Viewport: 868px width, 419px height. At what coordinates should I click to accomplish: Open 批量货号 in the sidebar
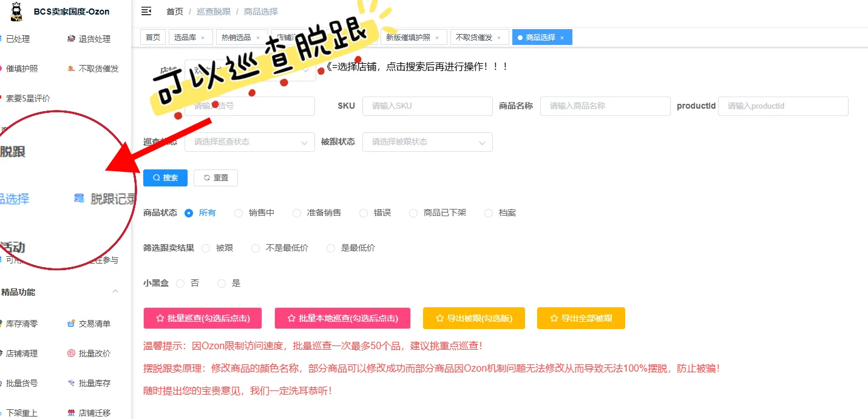[x=18, y=383]
